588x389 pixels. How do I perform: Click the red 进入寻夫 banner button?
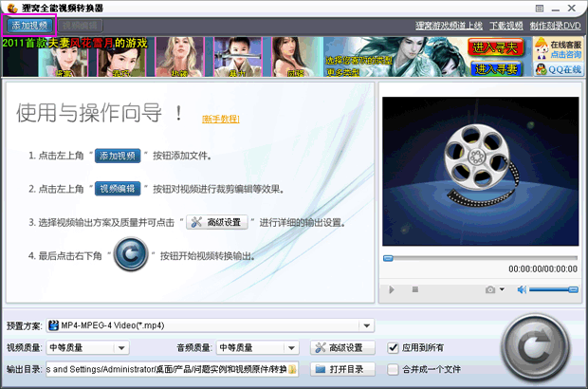(x=495, y=47)
